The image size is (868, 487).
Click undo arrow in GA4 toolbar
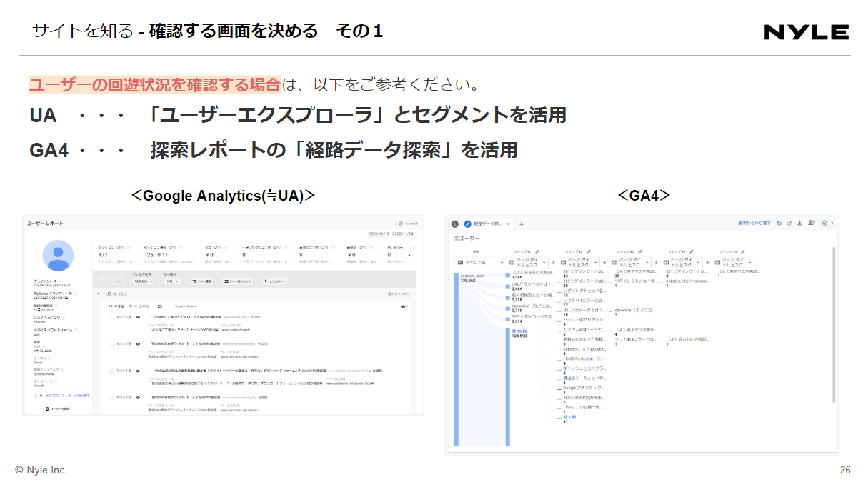coord(779,223)
